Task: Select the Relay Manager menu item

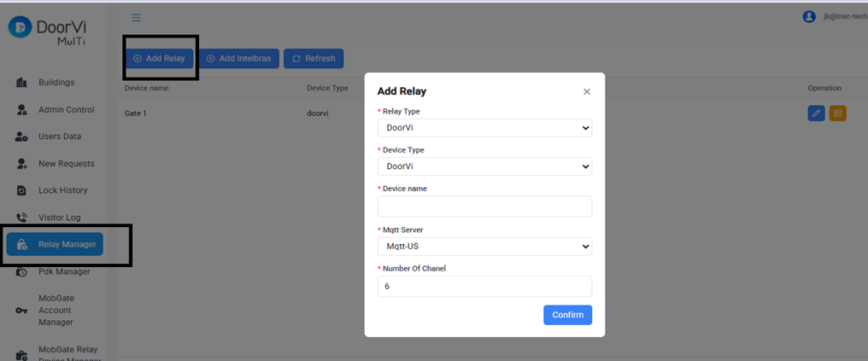Action: [x=55, y=244]
